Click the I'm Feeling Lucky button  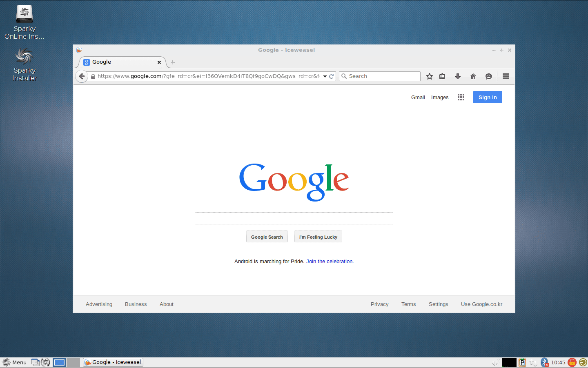tap(318, 237)
